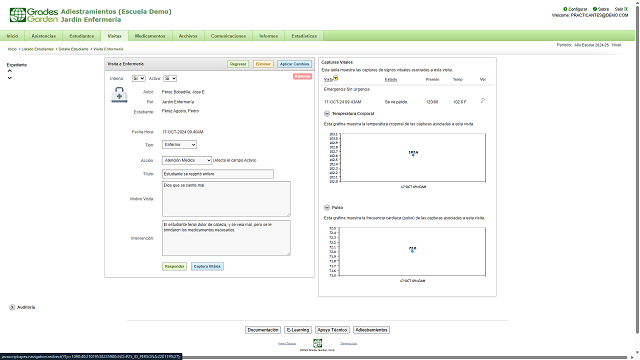Click the Captura Vitales button
The width and height of the screenshot is (640, 360).
click(207, 267)
